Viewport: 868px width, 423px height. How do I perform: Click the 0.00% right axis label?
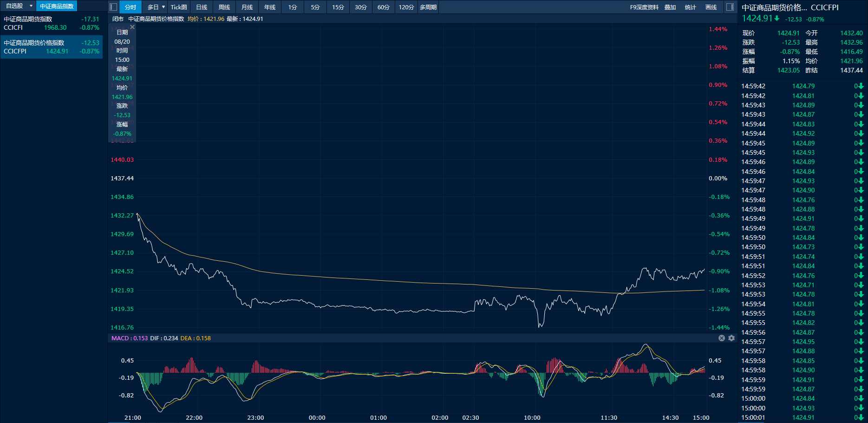(718, 178)
